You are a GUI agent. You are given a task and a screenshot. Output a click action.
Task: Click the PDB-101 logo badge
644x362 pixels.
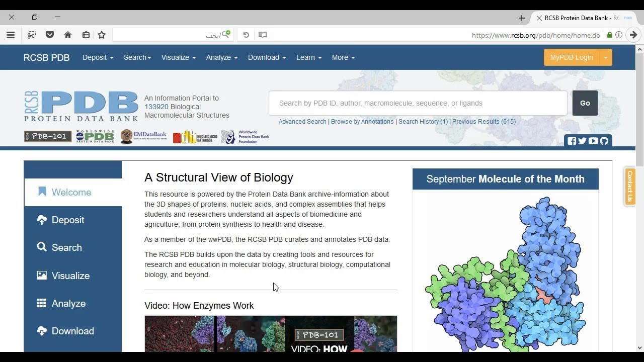click(x=48, y=137)
